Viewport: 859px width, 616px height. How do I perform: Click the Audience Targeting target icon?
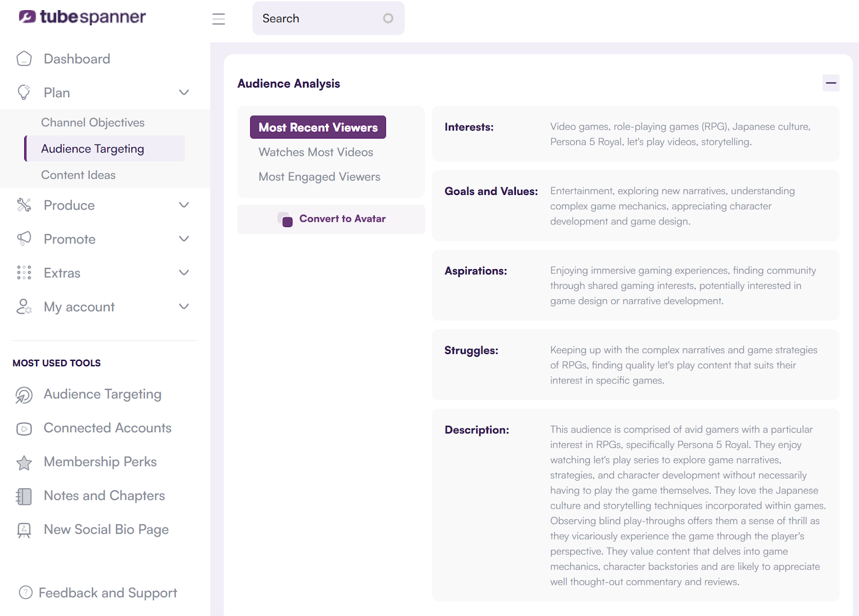24,395
